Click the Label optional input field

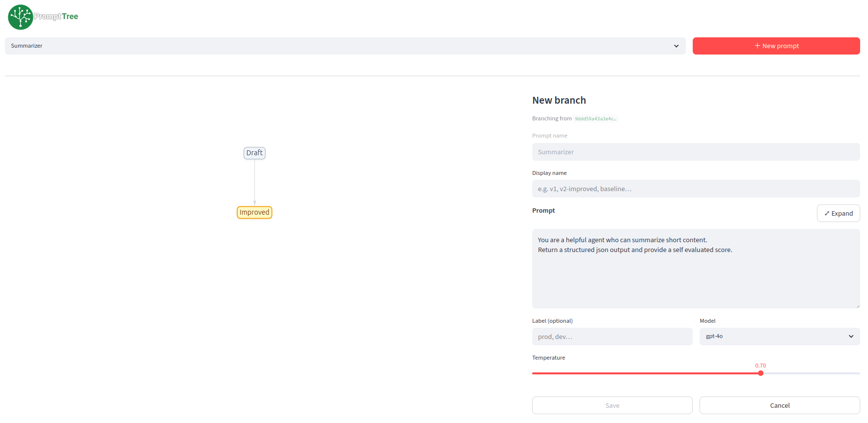pyautogui.click(x=612, y=337)
